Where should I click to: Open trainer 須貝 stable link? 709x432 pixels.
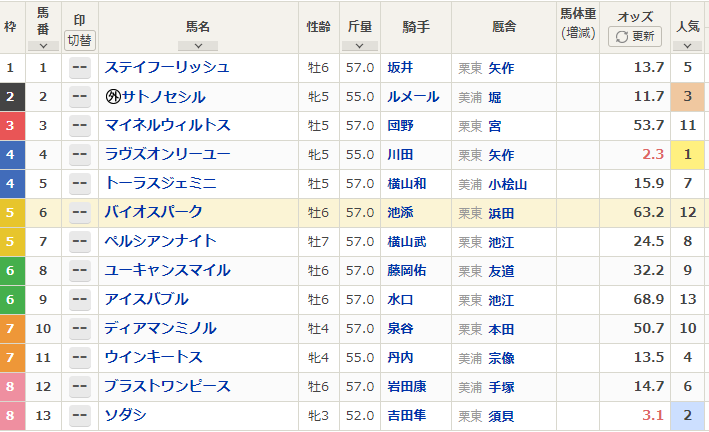501,416
